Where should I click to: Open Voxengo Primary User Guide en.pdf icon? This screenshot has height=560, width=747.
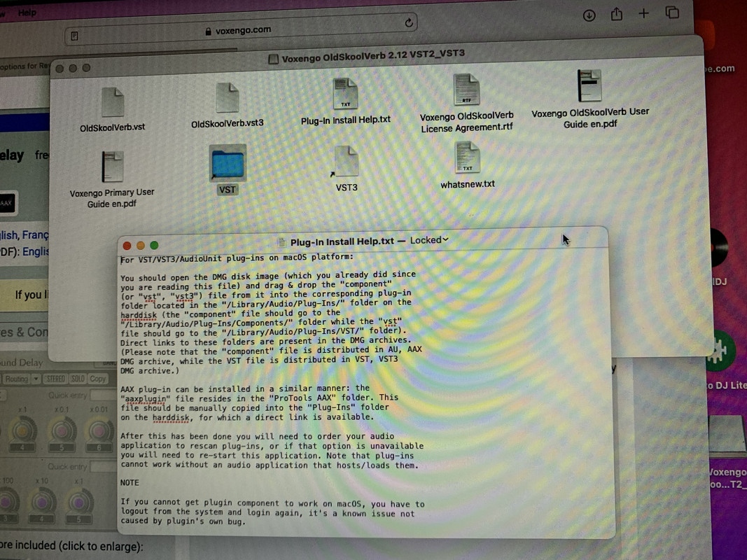pos(113,167)
